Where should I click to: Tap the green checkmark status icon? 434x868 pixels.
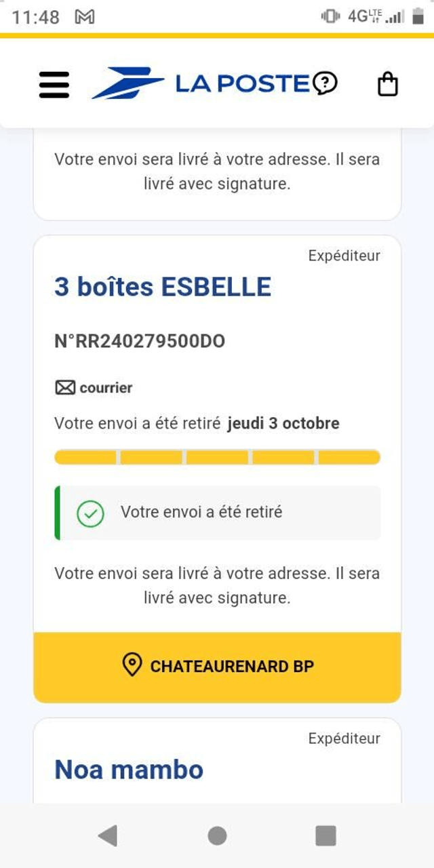pos(90,513)
